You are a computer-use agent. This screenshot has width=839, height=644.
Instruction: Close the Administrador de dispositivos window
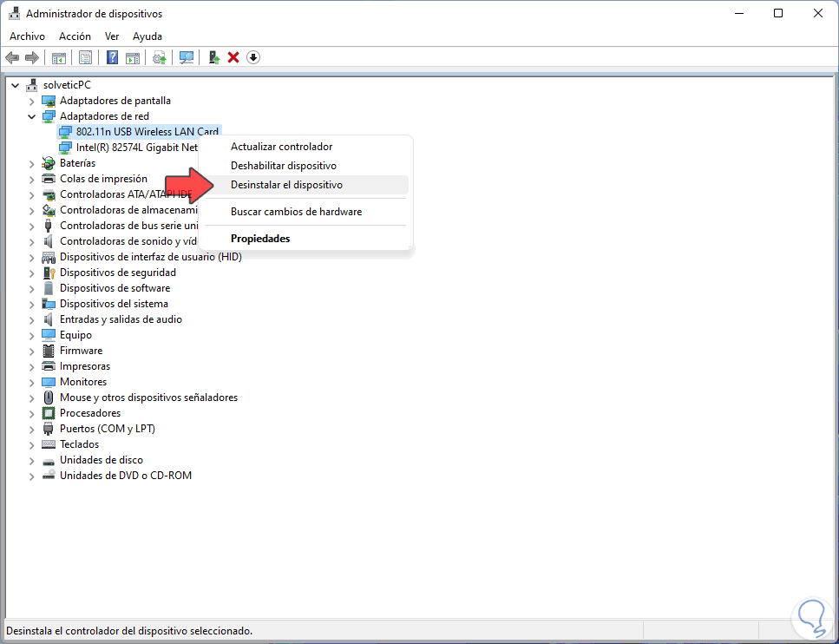pos(818,13)
